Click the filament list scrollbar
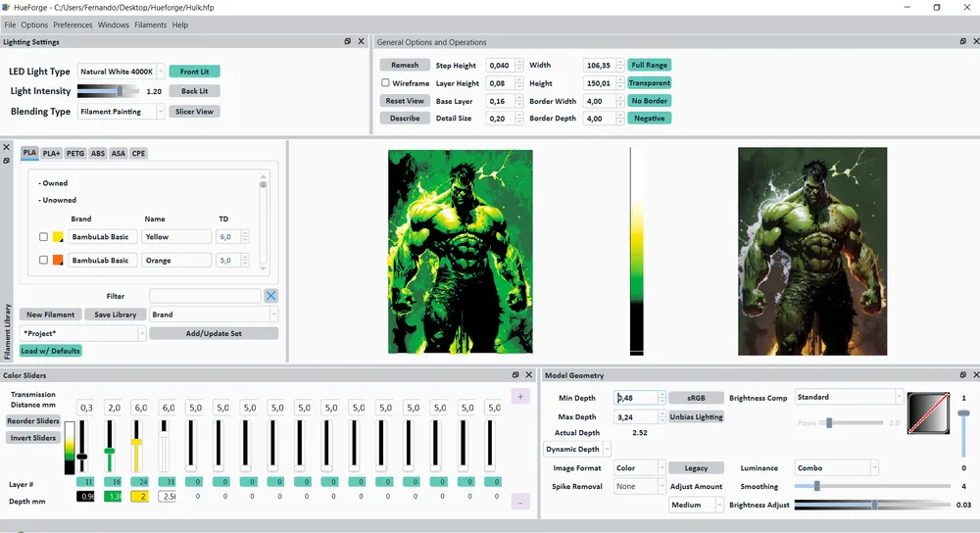 click(x=263, y=222)
